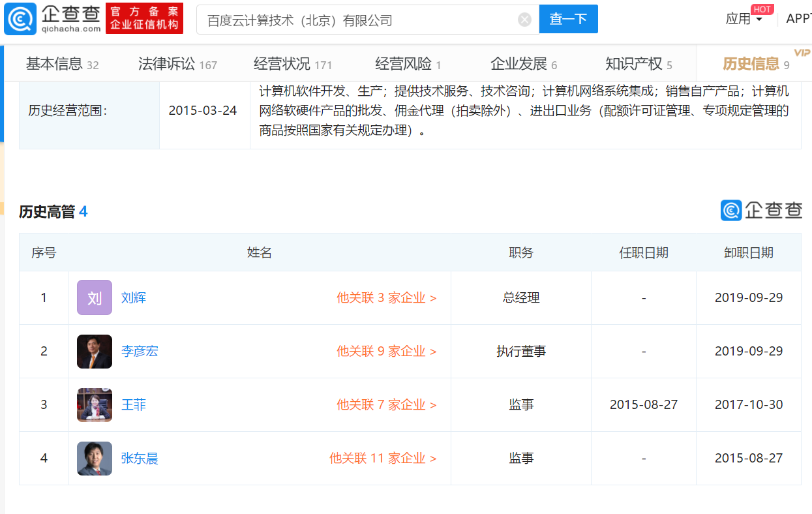Click the Qichacha logo at top left
The width and height of the screenshot is (812, 514).
pos(53,18)
